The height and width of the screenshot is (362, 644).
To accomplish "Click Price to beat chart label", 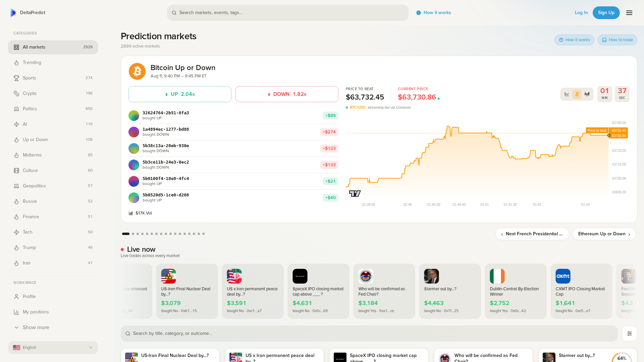I will pos(597,130).
